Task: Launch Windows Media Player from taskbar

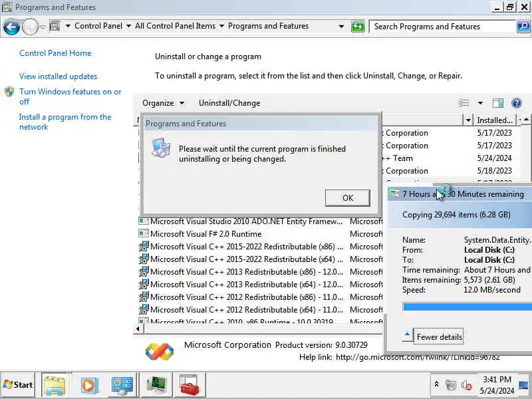Action: pyautogui.click(x=89, y=386)
